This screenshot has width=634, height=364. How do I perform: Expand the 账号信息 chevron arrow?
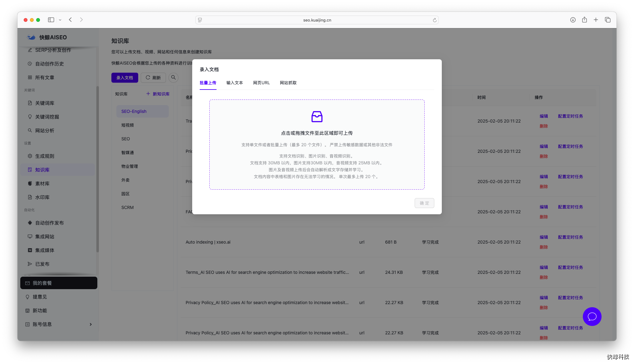point(91,324)
